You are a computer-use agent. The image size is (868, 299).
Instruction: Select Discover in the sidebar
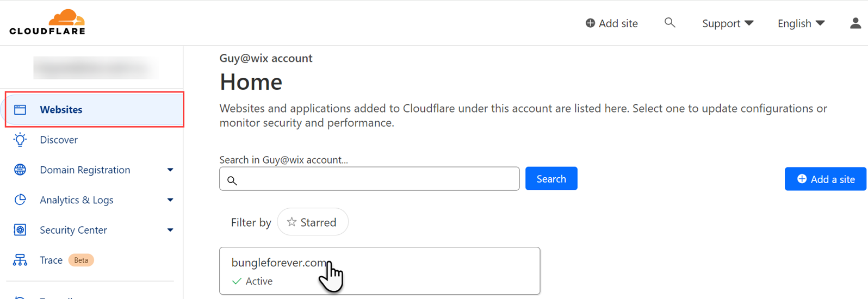[x=59, y=140]
